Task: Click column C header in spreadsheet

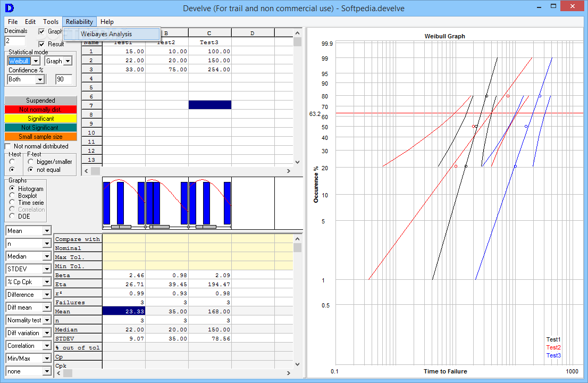Action: pyautogui.click(x=209, y=33)
